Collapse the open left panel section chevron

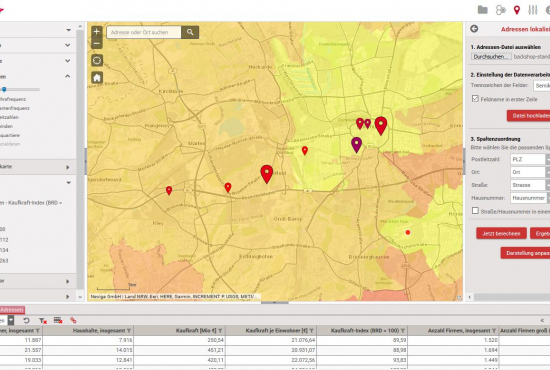pyautogui.click(x=68, y=76)
